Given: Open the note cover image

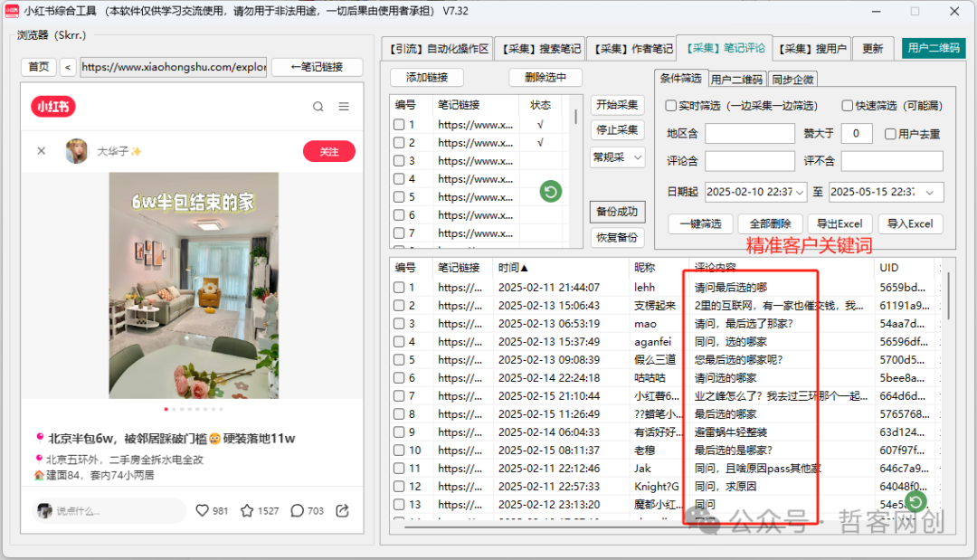Looking at the screenshot, I should pyautogui.click(x=194, y=285).
